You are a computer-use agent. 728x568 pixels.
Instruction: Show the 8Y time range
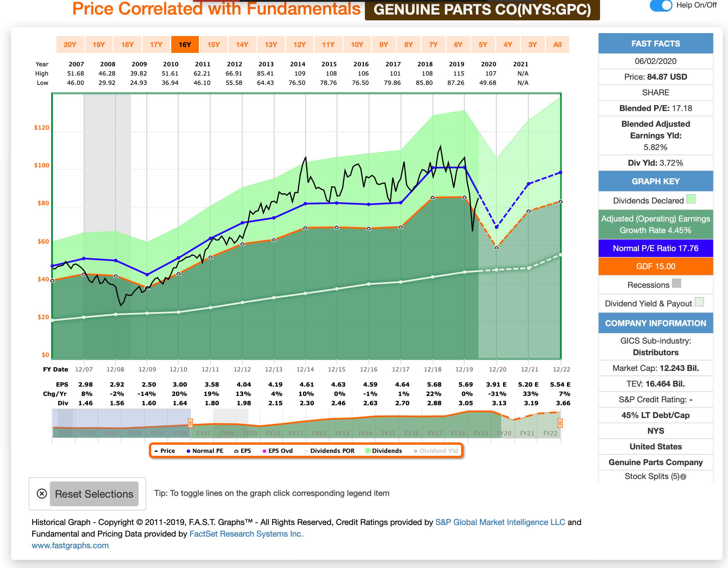pos(409,44)
